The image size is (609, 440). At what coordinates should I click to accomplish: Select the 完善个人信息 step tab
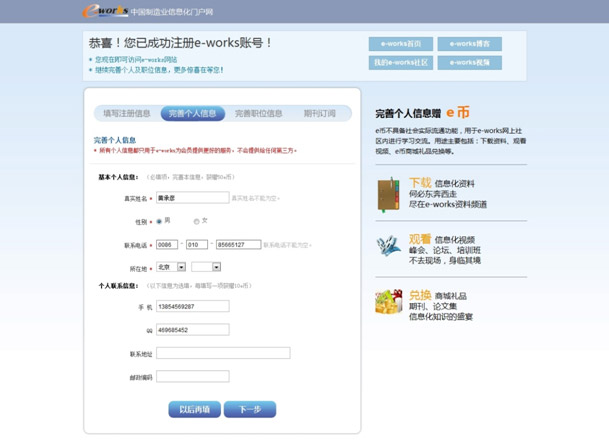(x=193, y=113)
